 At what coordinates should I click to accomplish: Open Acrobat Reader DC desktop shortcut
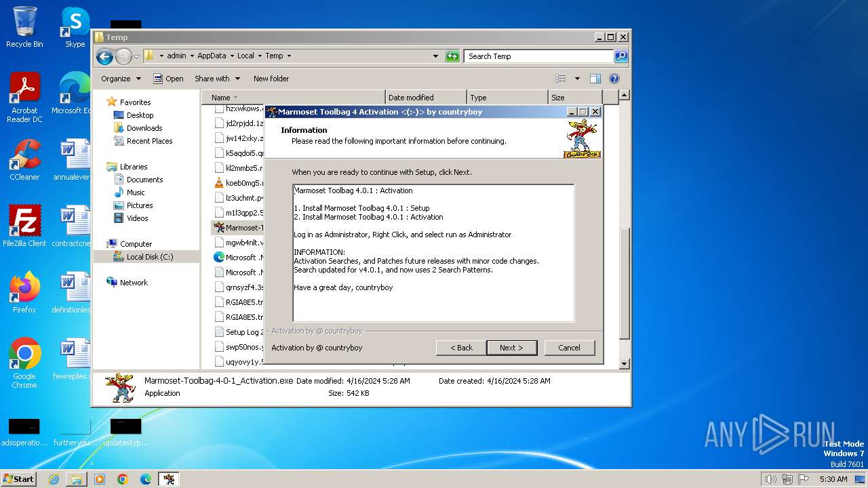tap(24, 98)
